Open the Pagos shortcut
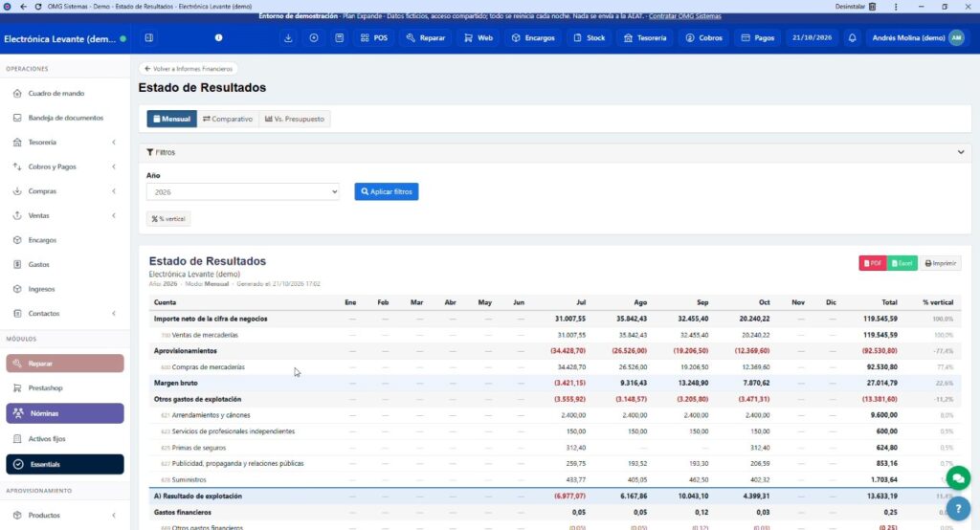 coord(758,38)
